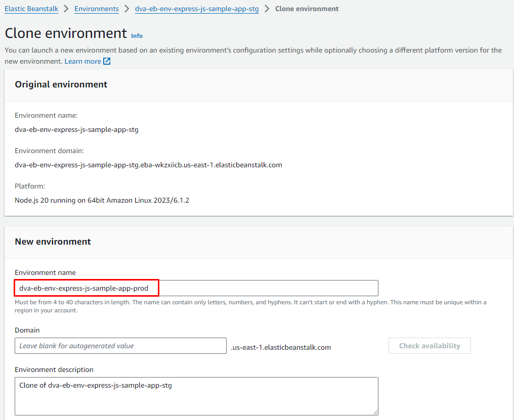Follow the Learn more link
The width and height of the screenshot is (514, 420).
pyautogui.click(x=82, y=61)
